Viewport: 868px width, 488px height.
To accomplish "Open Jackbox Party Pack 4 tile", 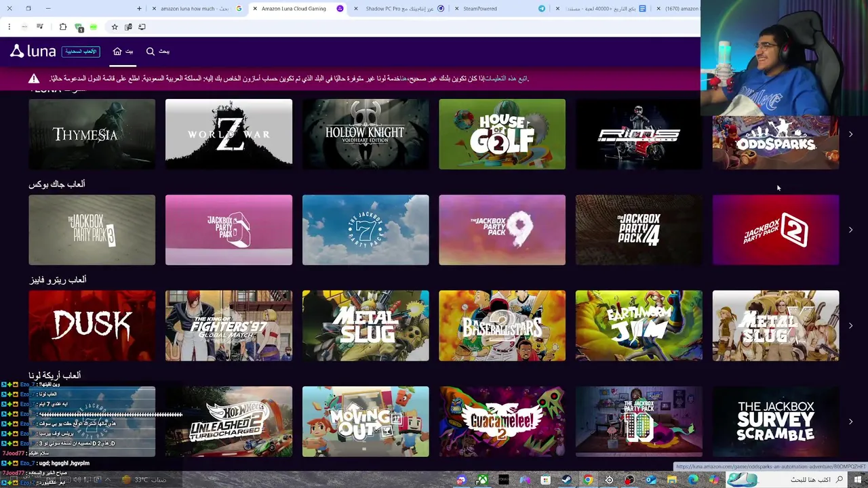I will [639, 230].
